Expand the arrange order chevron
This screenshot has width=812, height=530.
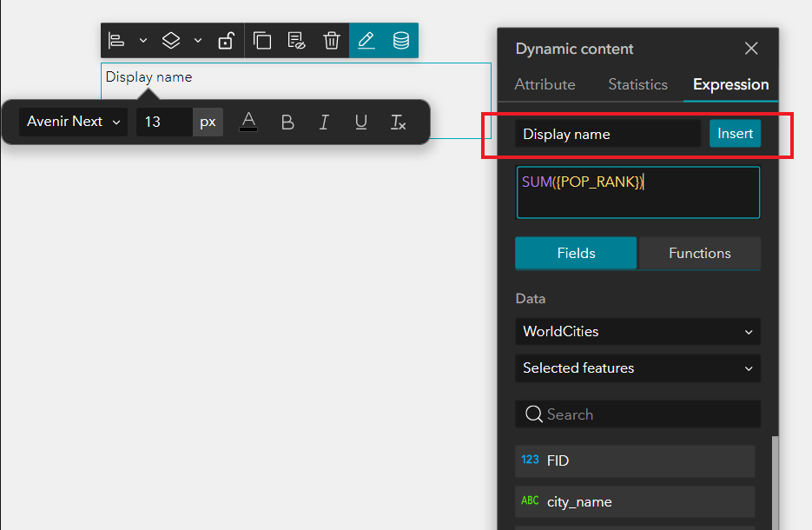198,41
